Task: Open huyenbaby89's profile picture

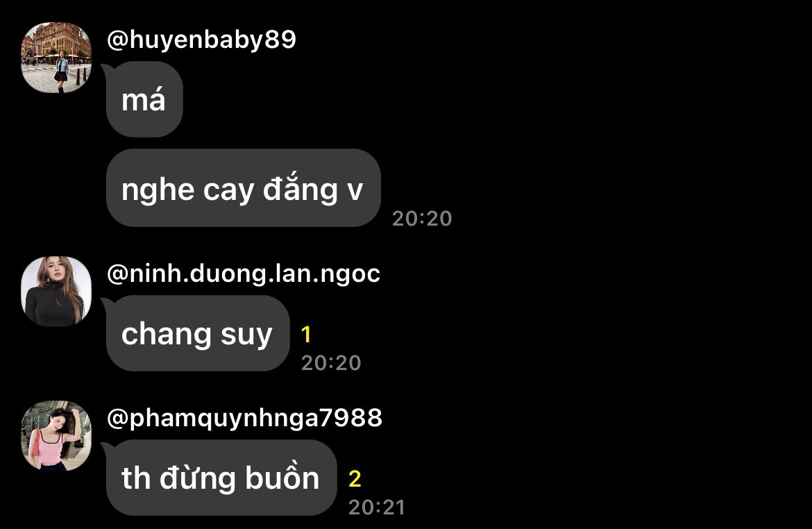Action: [x=56, y=58]
